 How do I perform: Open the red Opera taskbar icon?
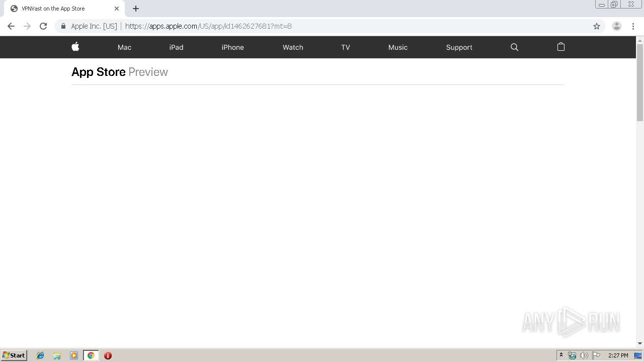click(x=108, y=355)
